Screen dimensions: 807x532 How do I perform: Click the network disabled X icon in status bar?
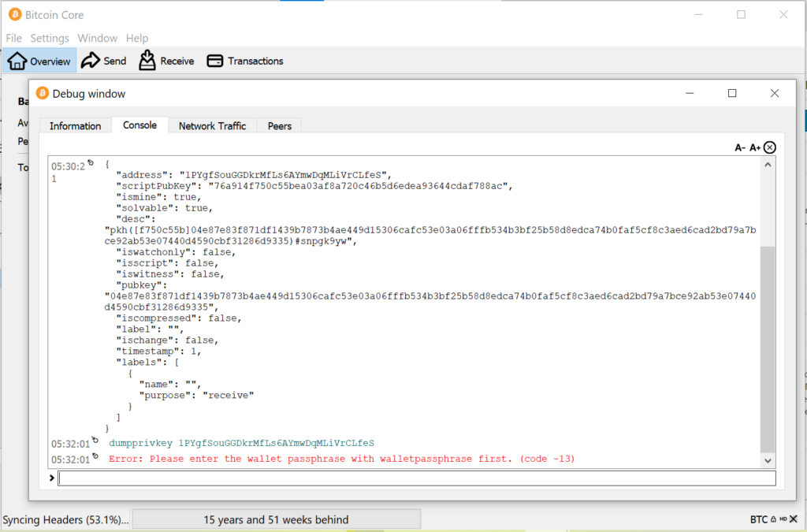coord(794,519)
